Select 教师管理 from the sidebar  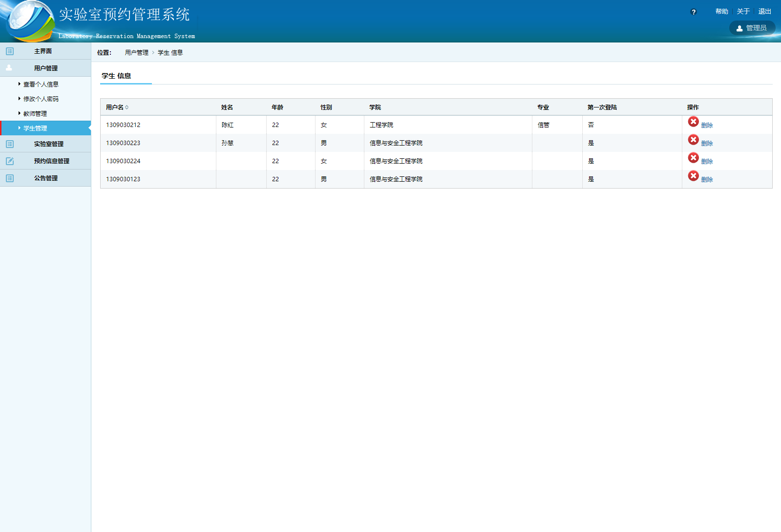35,114
